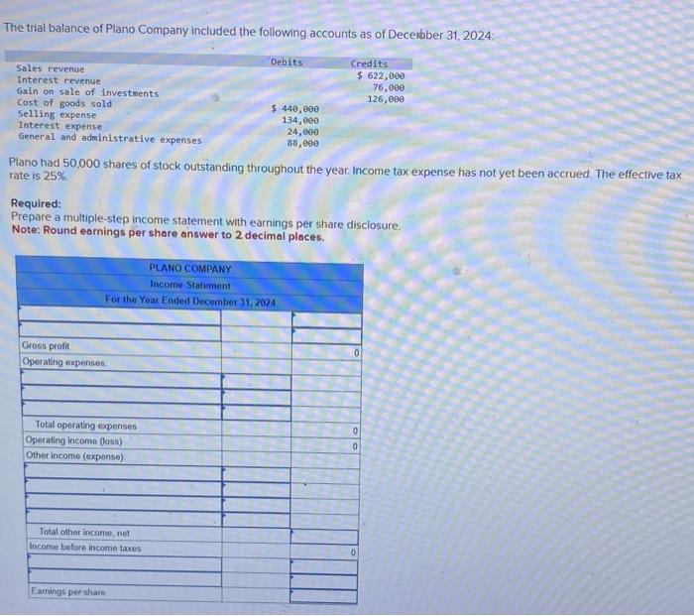The width and height of the screenshot is (694, 616).
Task: Open the first dropdown under Other income (expense)
Action: point(123,471)
